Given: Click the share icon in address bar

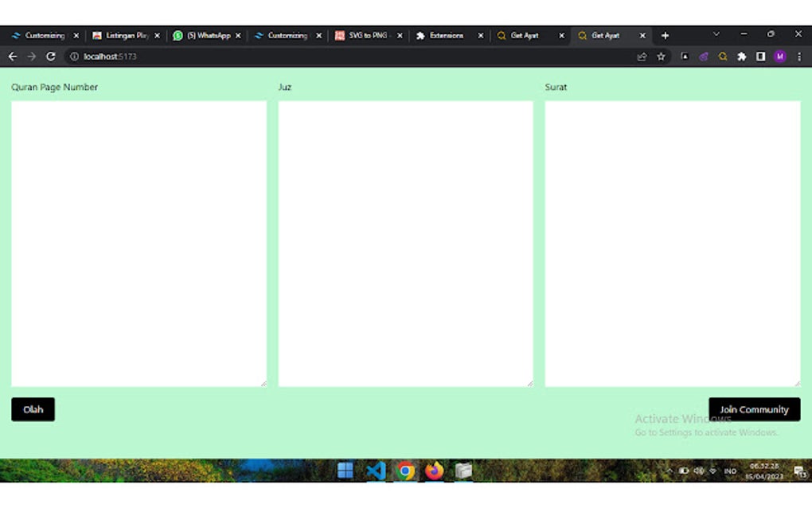Looking at the screenshot, I should click(642, 57).
